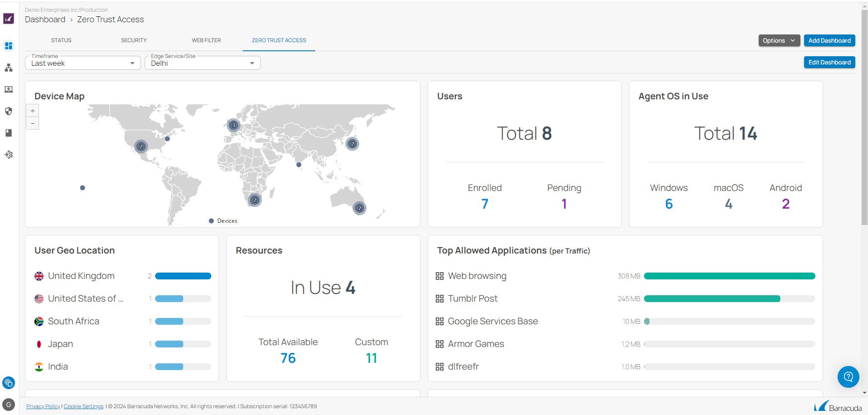
Task: Click the United States geo location row
Action: pos(123,299)
